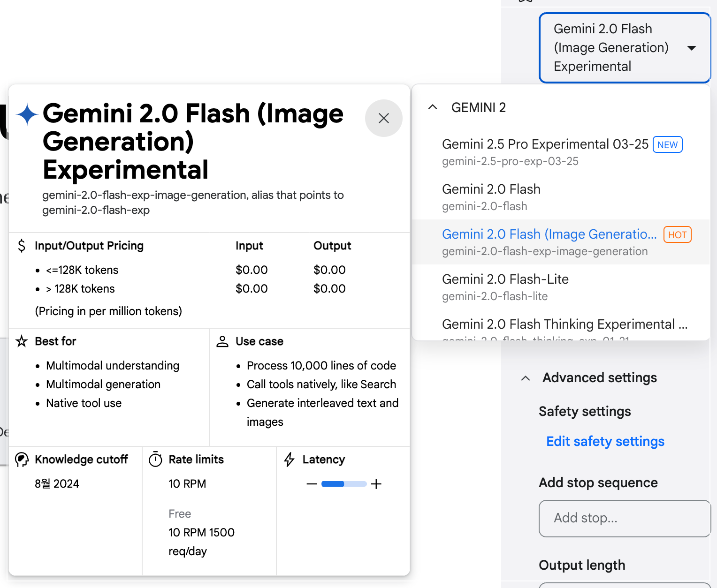Open Edit safety settings
Viewport: 717px width, 588px height.
coord(605,441)
